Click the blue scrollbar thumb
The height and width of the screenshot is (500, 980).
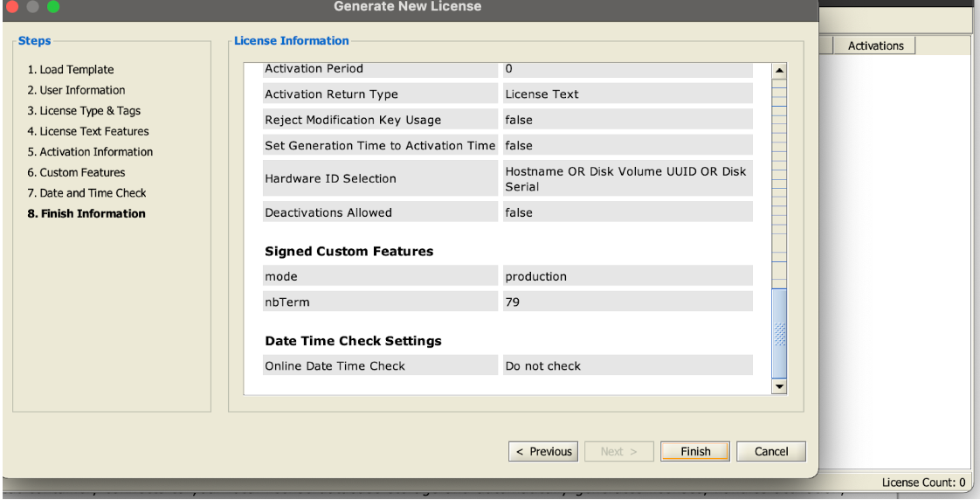coord(780,332)
